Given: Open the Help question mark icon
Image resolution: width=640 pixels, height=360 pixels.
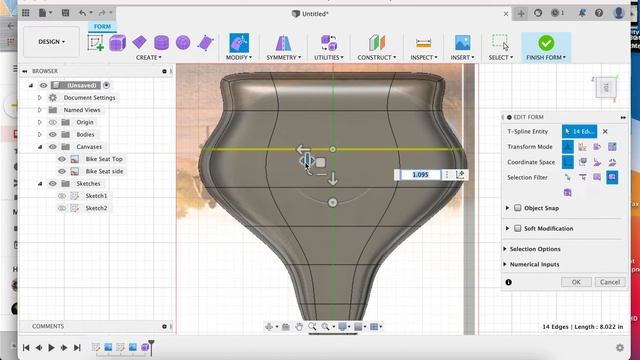Looking at the screenshot, I should tap(599, 13).
